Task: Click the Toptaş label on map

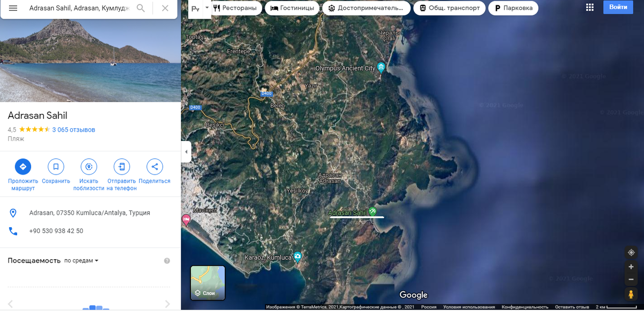Action: coord(194,37)
